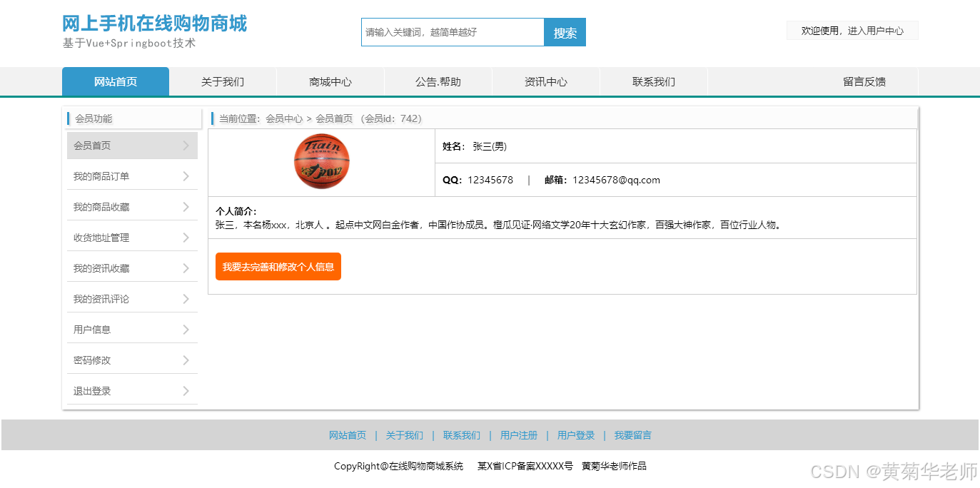The image size is (980, 488).
Task: Open 留言反馈 in the nav bar
Action: click(x=864, y=81)
